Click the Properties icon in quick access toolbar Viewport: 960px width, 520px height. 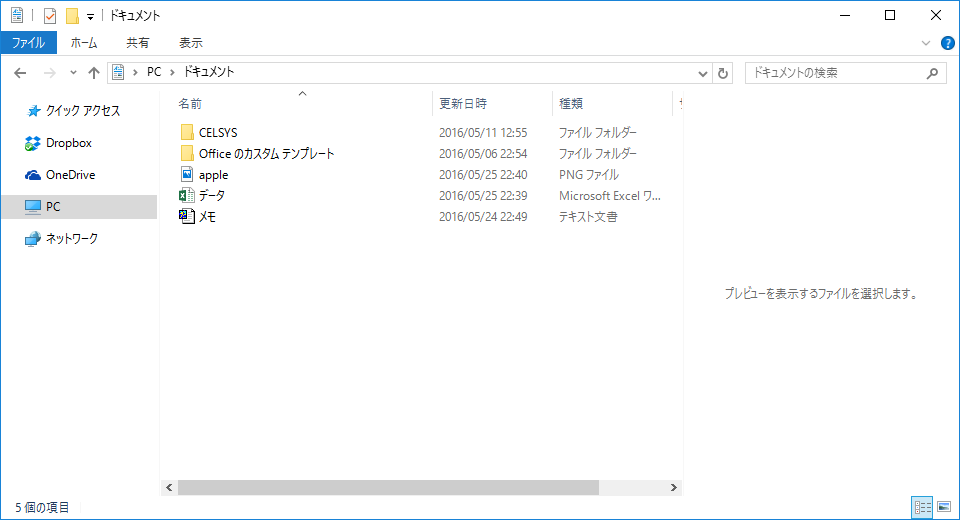point(50,15)
